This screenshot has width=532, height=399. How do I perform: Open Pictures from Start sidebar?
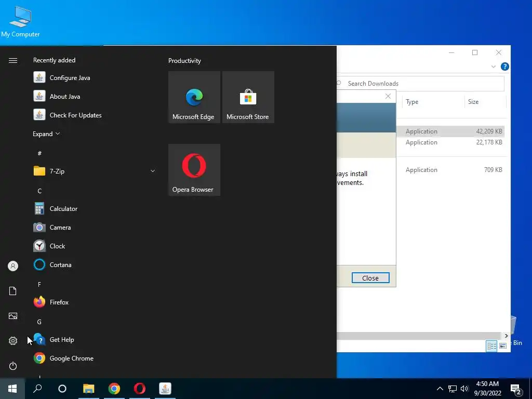[x=13, y=316]
